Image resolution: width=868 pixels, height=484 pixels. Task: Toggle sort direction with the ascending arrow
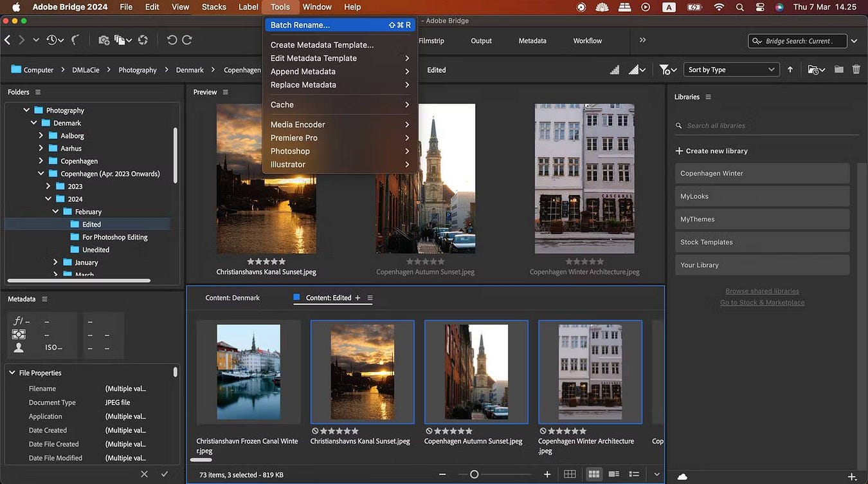(x=790, y=70)
